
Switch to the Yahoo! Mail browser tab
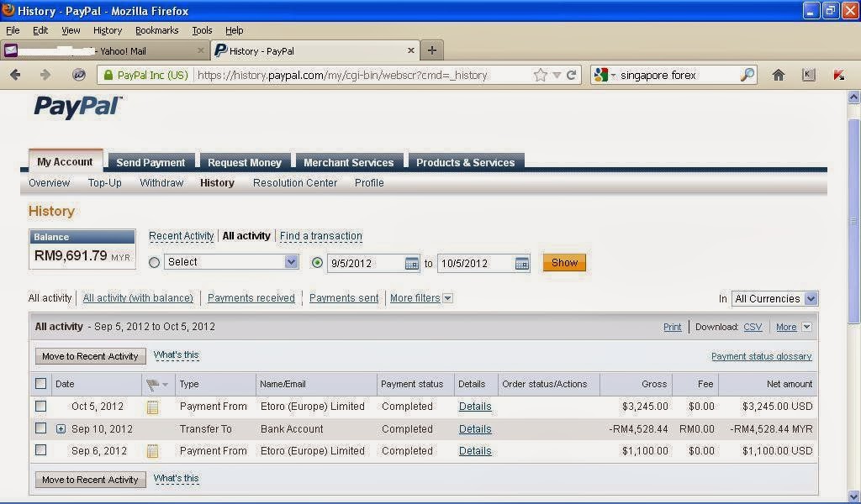(104, 50)
